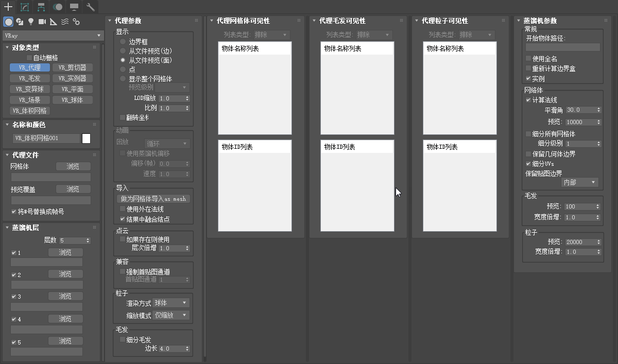Select the Geometry category icon

(x=8, y=22)
